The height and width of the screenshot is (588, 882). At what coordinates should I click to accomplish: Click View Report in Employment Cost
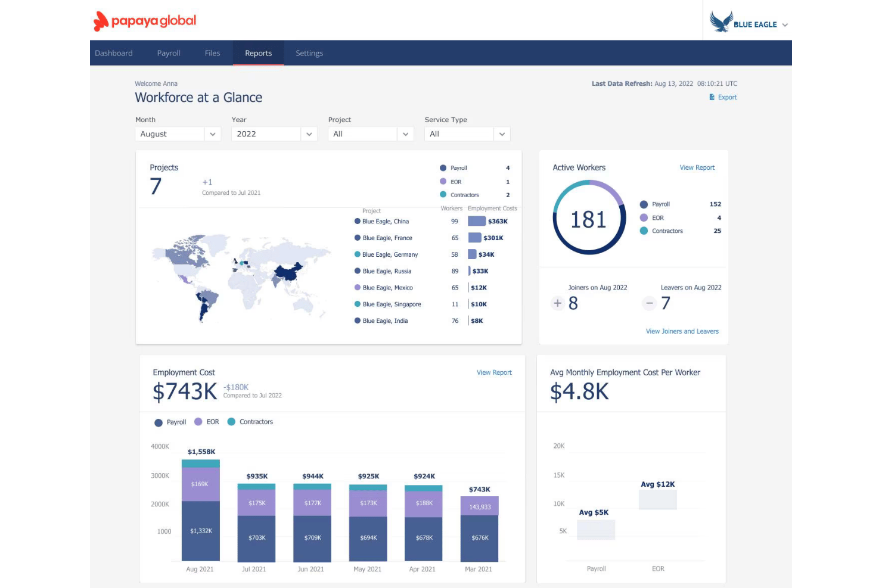pyautogui.click(x=494, y=372)
